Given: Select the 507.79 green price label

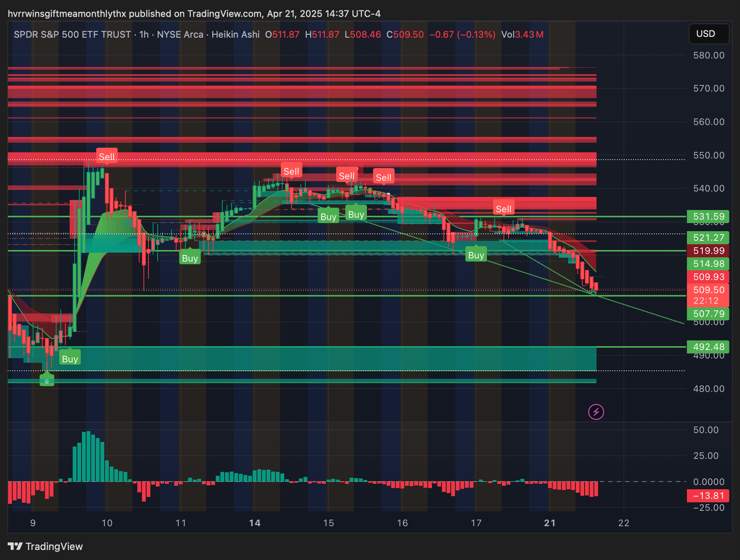Looking at the screenshot, I should coord(708,314).
